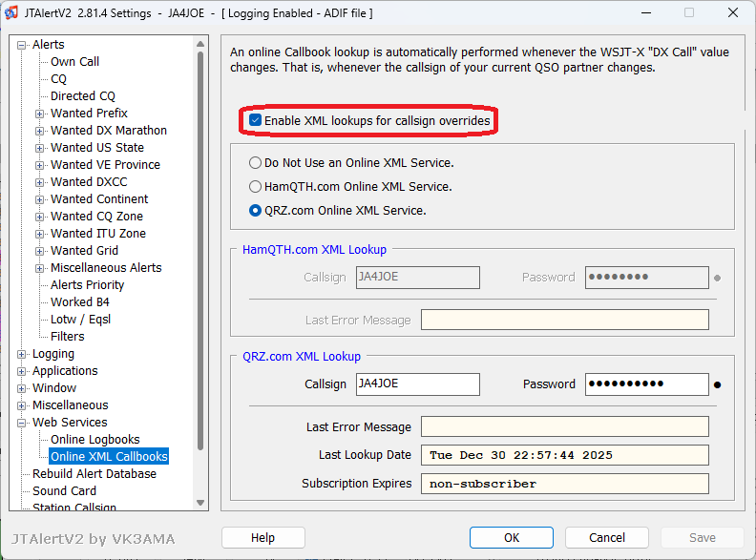The image size is (756, 560).
Task: Click the QRZ.com Callsign input field
Action: click(x=417, y=384)
